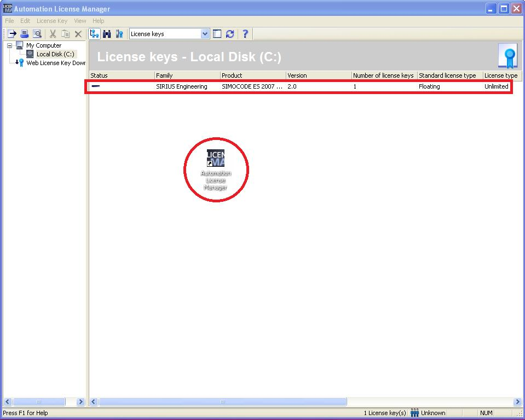Screen dimensions: 525x420
Task: Click the Unlimited license type cell
Action: coord(496,86)
